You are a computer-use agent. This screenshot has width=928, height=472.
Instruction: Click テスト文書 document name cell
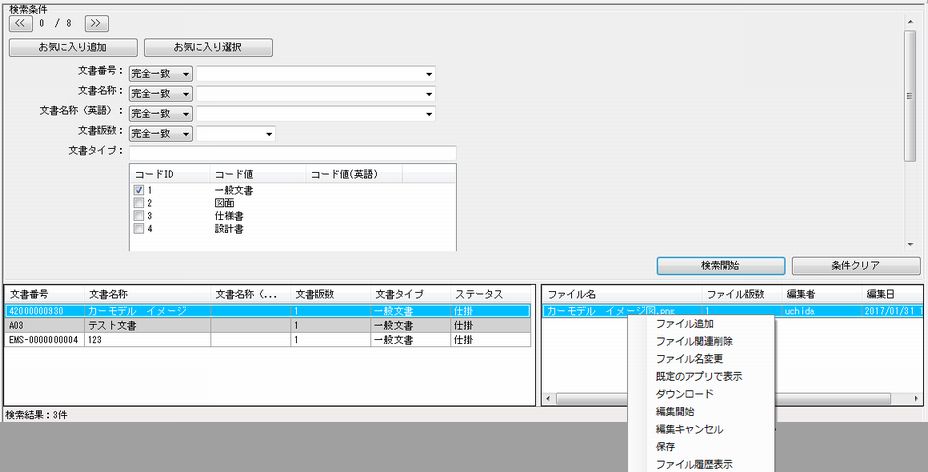tap(147, 325)
